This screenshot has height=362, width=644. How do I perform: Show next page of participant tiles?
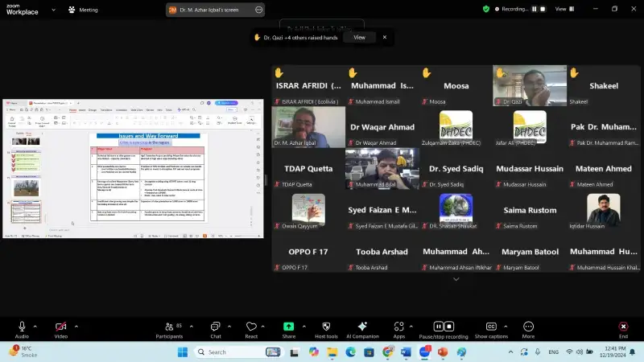(456, 279)
